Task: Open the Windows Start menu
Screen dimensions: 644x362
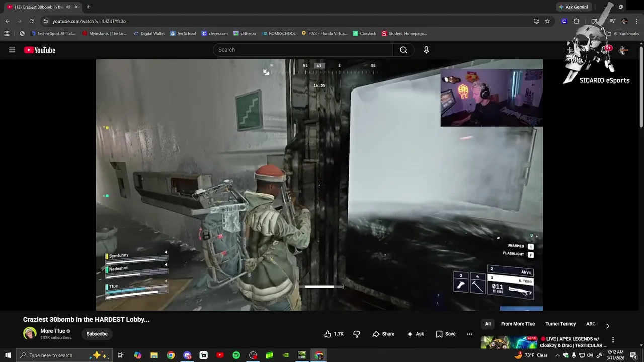Action: pyautogui.click(x=8, y=355)
